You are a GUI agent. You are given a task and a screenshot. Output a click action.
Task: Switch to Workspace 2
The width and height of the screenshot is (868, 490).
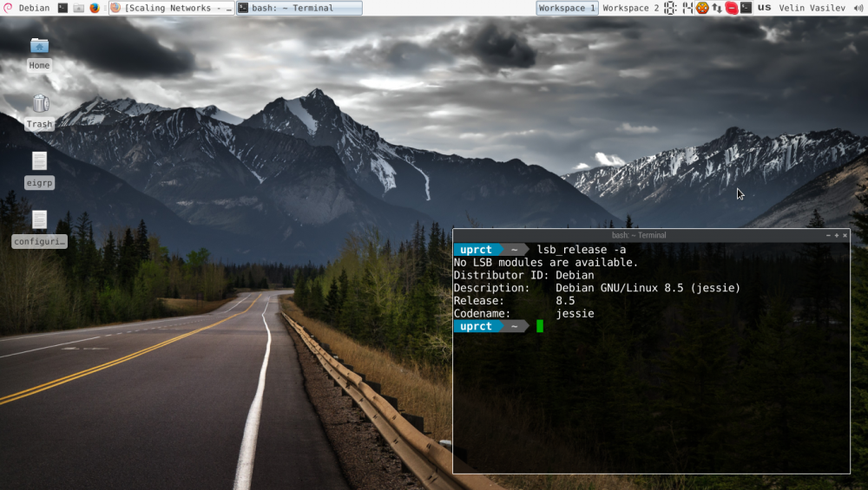pos(630,8)
